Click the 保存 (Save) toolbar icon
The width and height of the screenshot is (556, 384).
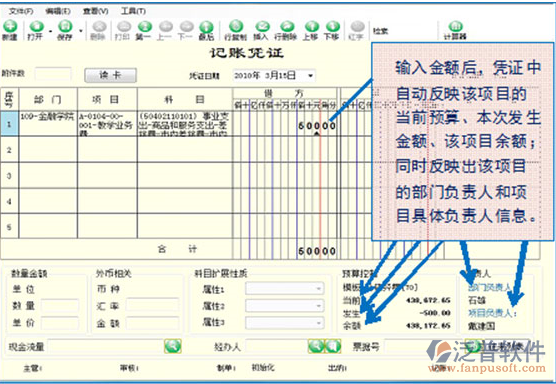[x=65, y=30]
